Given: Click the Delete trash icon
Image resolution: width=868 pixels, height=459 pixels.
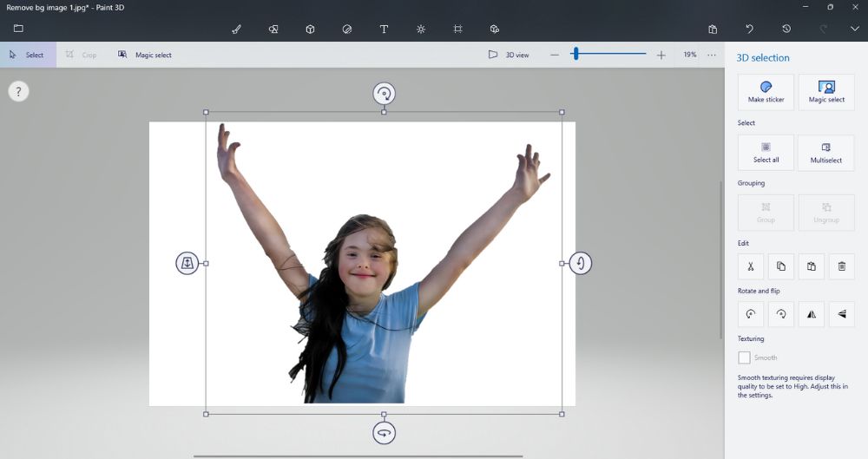Looking at the screenshot, I should click(841, 266).
